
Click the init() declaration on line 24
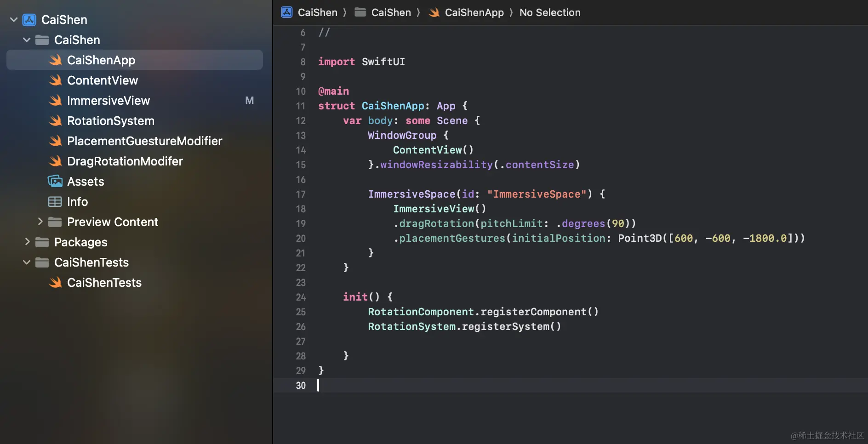coord(361,297)
